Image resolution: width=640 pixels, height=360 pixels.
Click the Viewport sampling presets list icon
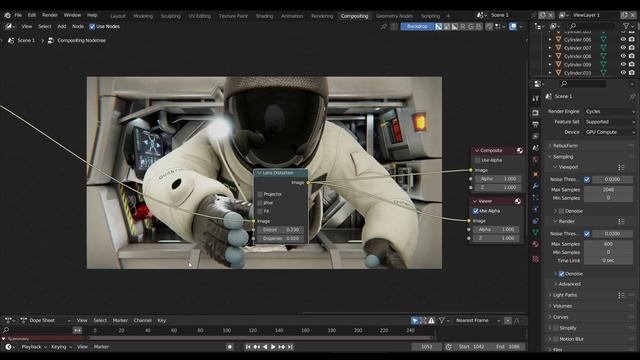621,167
